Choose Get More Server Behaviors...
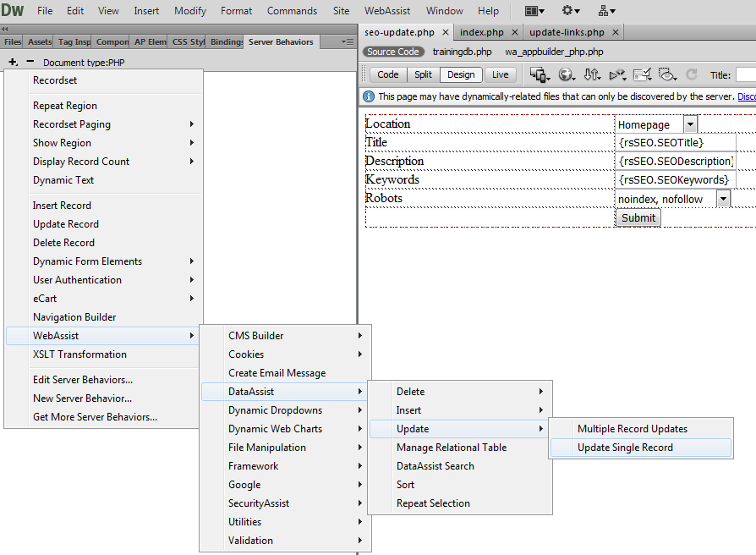Viewport: 756px width, 555px height. (104, 417)
